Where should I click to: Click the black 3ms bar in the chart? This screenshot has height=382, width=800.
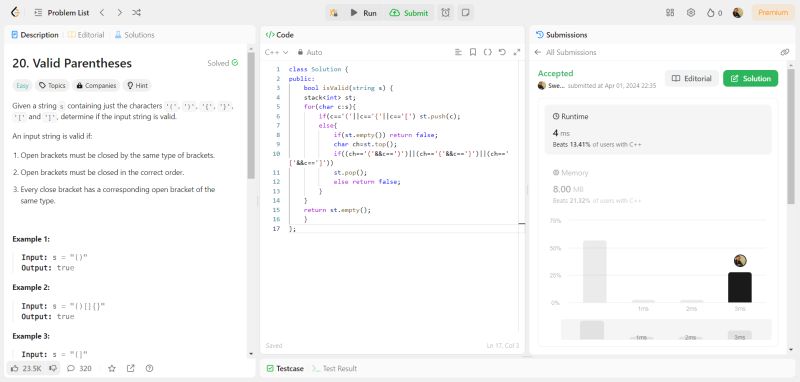(x=740, y=287)
